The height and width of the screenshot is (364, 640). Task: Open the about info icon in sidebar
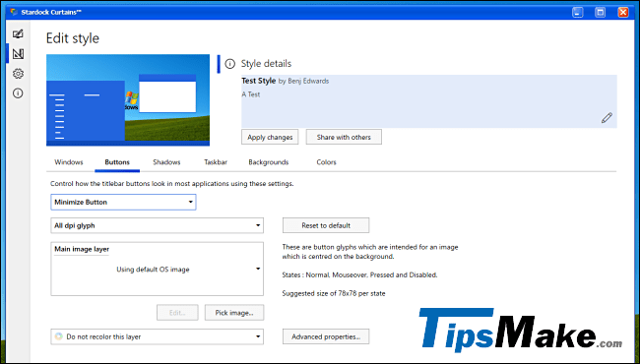pyautogui.click(x=18, y=93)
